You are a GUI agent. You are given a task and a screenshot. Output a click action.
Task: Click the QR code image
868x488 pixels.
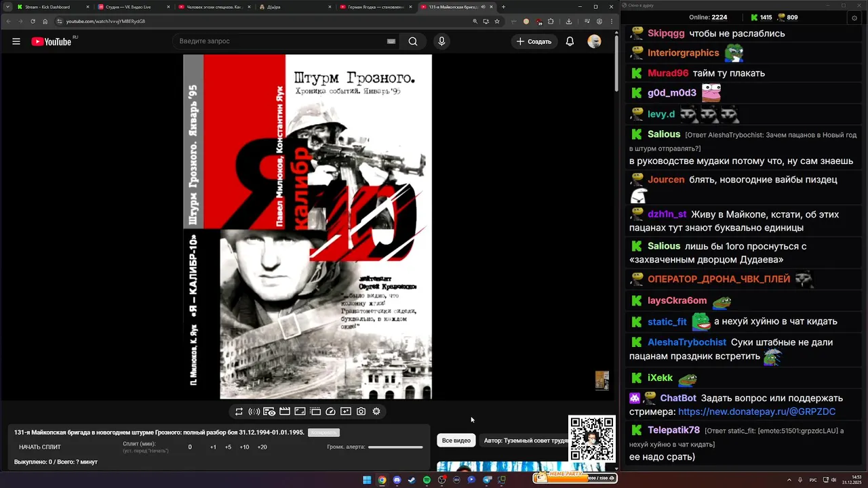592,439
